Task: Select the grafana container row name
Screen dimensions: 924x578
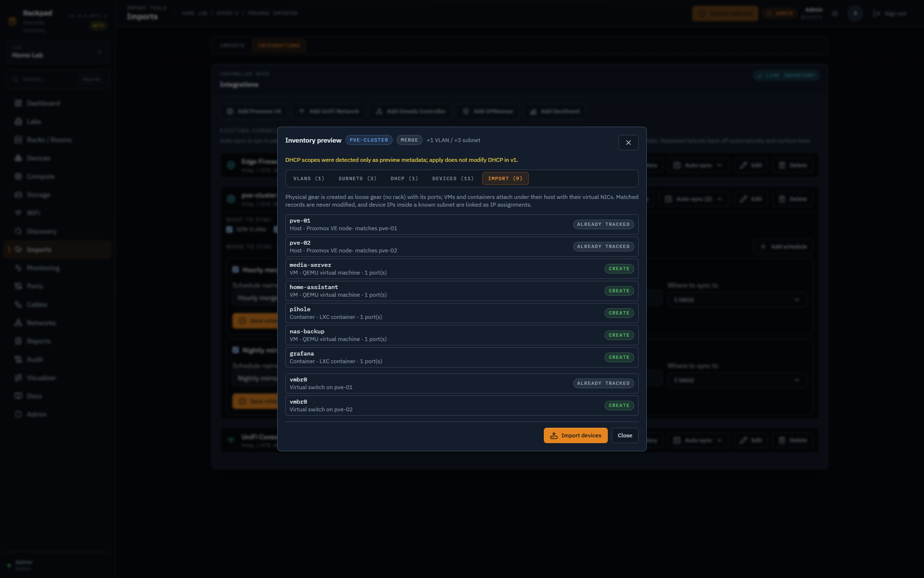Action: point(302,354)
